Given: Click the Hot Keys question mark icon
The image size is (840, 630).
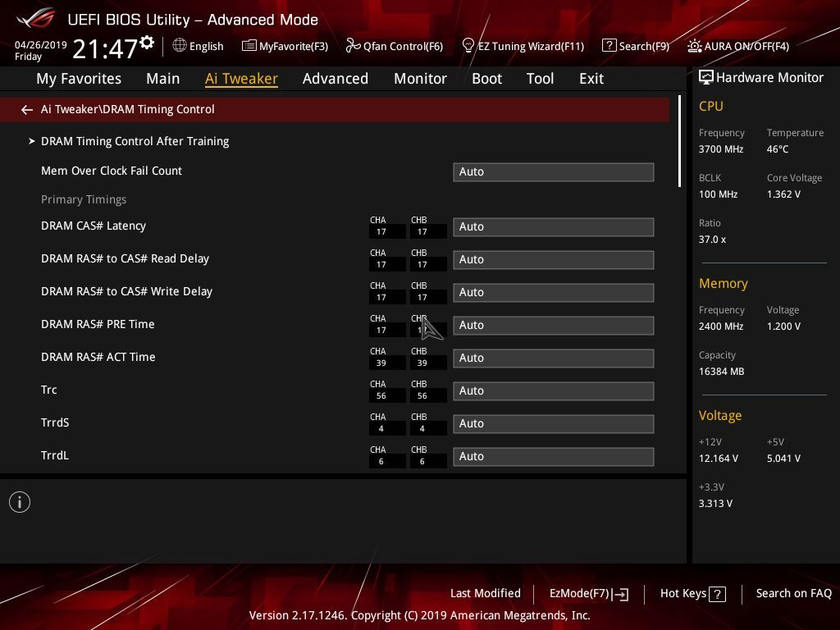Looking at the screenshot, I should tap(717, 594).
